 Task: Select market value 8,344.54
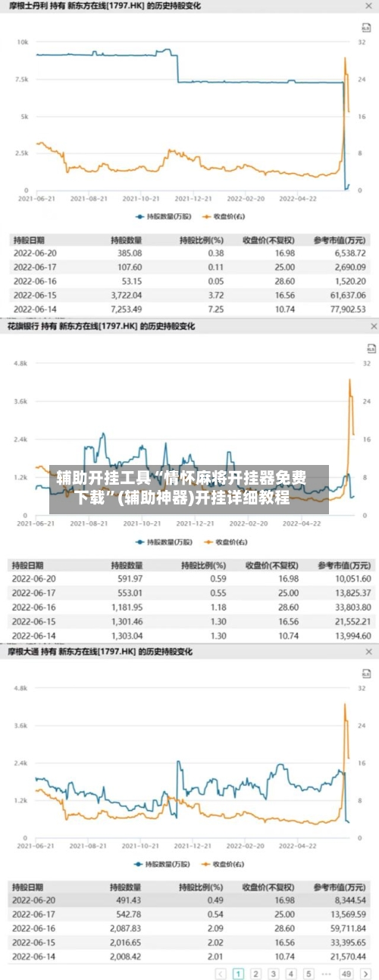pos(350,900)
